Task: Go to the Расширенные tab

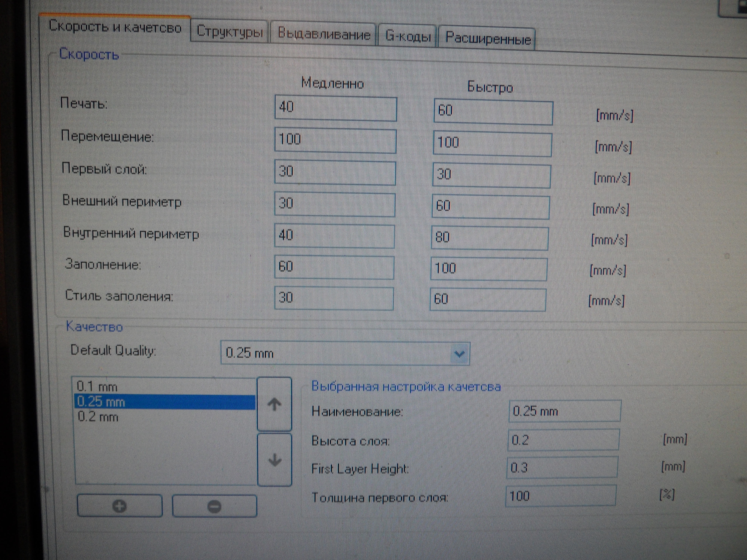Action: [487, 38]
